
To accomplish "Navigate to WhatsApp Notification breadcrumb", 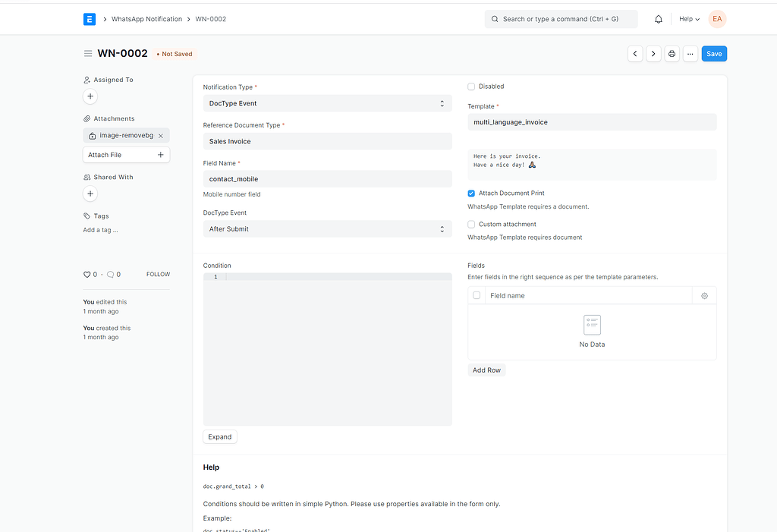I will [146, 19].
